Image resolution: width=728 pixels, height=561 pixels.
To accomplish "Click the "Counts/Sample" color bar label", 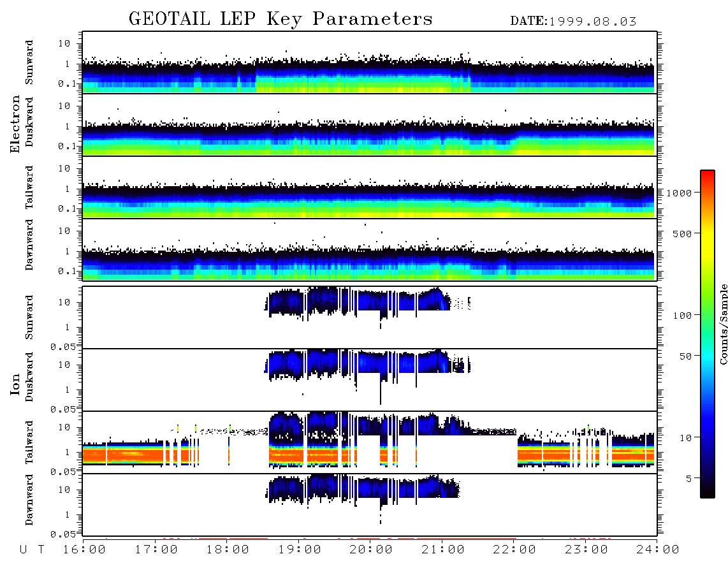I will click(x=723, y=324).
